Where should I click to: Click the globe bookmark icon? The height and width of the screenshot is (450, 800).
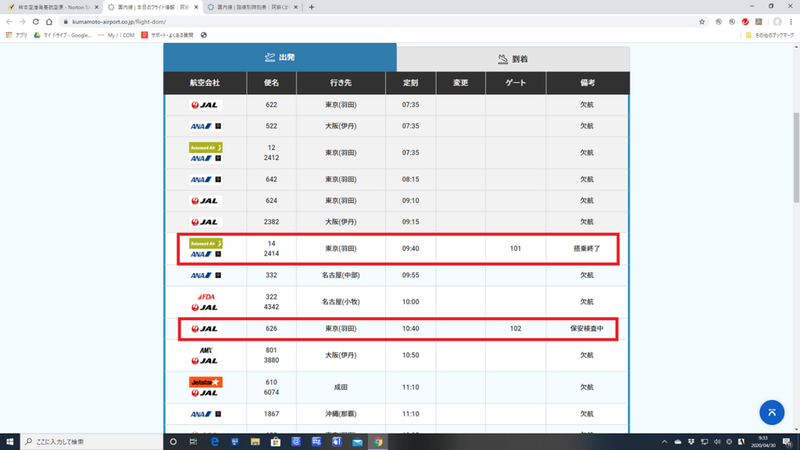[204, 35]
